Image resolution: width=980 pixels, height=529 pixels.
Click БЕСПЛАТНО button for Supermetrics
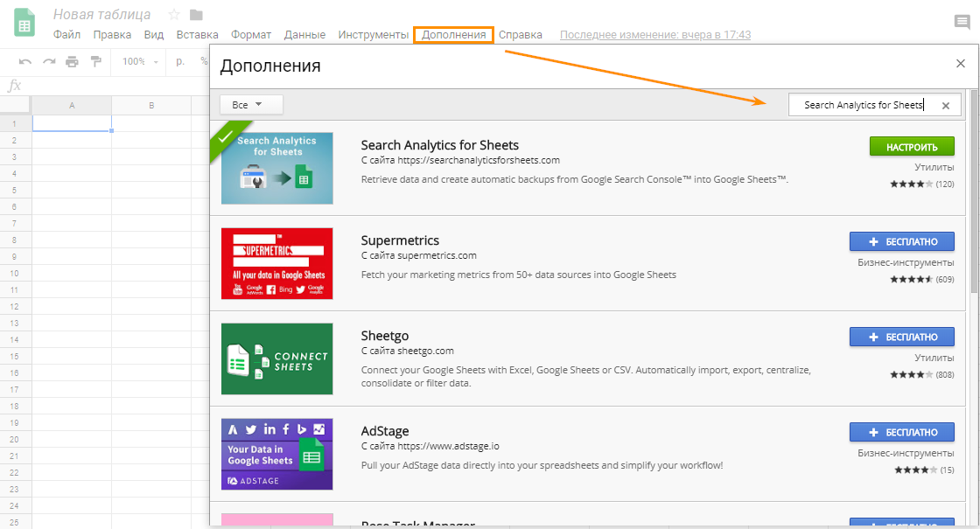(902, 241)
